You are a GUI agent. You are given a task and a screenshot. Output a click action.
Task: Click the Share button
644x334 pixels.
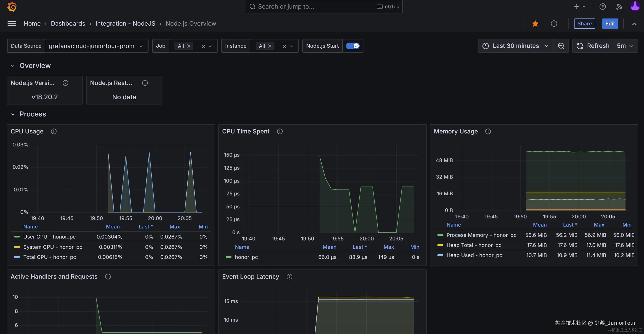coord(585,23)
